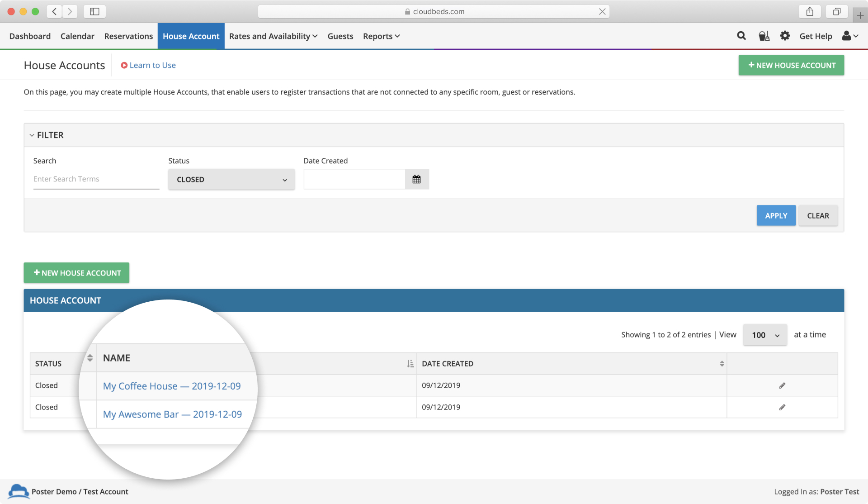Open the Reservations tab
The width and height of the screenshot is (868, 504).
click(x=128, y=36)
